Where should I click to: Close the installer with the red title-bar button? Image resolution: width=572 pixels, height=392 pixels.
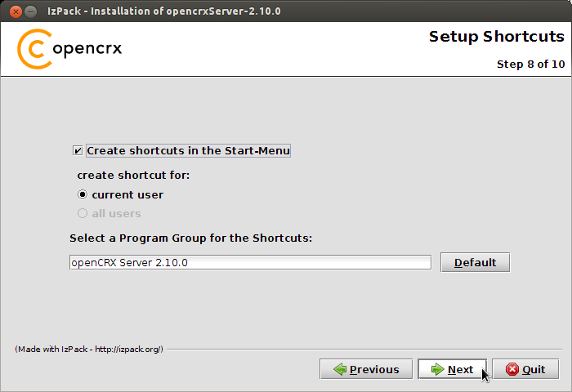point(16,11)
